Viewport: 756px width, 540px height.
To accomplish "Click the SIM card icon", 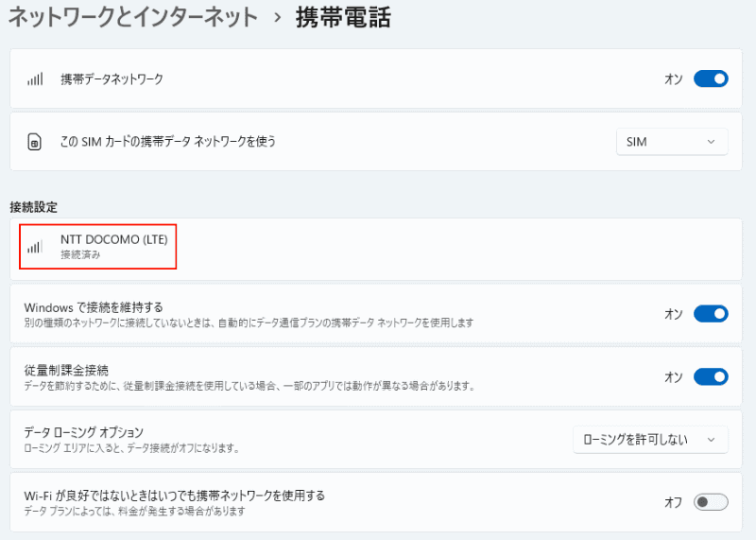I will coord(34,142).
